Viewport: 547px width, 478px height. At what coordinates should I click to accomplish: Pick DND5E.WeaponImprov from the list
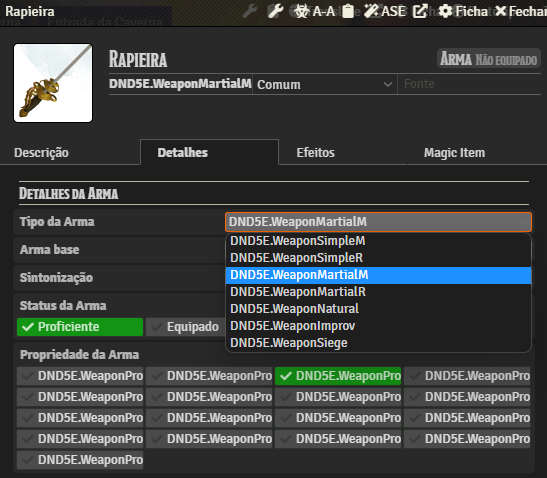379,326
